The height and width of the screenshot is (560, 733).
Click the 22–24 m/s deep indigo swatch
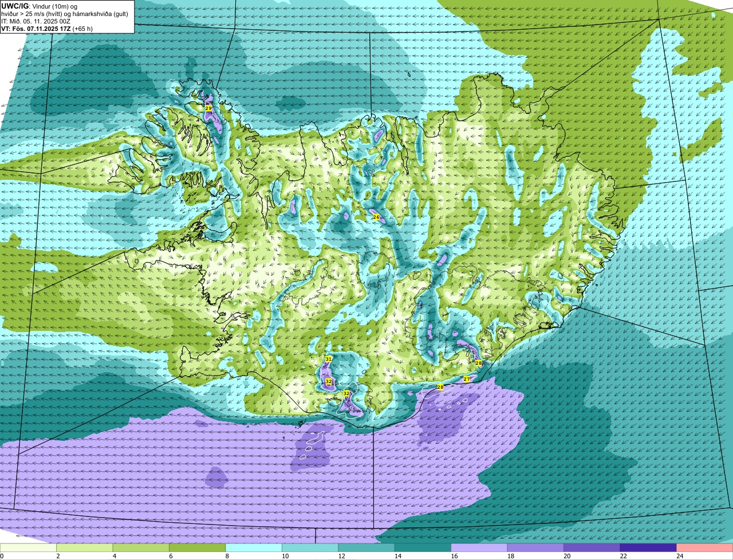pos(648,547)
